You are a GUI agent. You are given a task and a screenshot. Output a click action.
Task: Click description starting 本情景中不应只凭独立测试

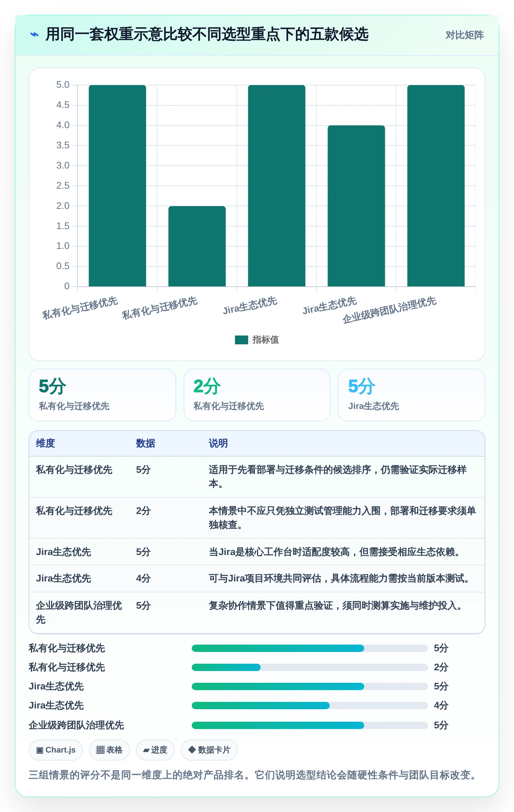click(342, 518)
